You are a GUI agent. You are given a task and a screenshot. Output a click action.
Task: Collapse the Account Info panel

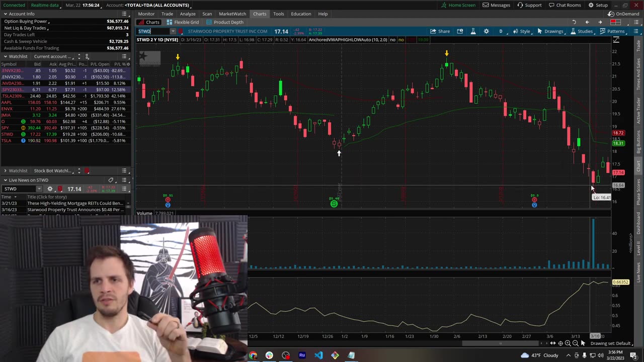coord(5,14)
